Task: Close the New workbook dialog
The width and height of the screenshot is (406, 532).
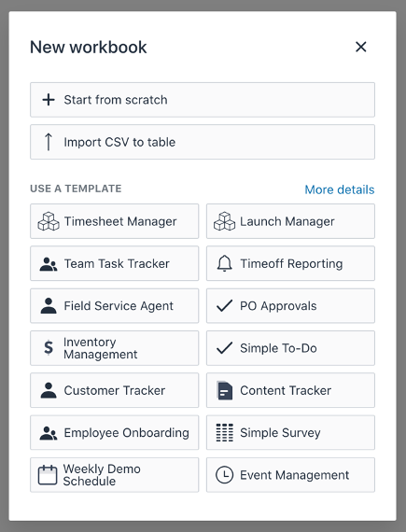Action: tap(361, 47)
